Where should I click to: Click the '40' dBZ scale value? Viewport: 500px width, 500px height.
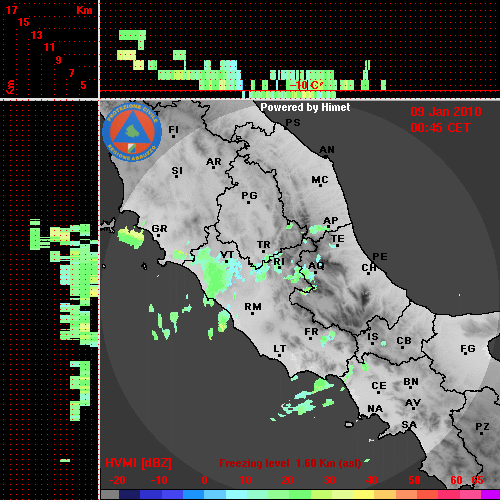coord(372,480)
